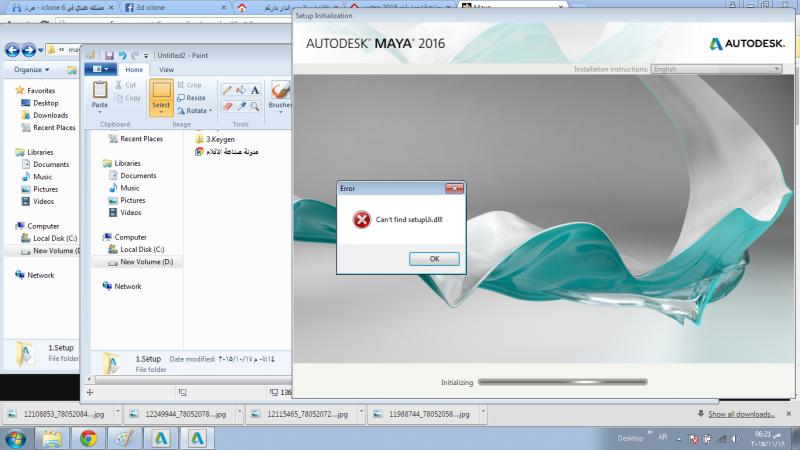Open Windows Explorer from the taskbar

(52, 438)
